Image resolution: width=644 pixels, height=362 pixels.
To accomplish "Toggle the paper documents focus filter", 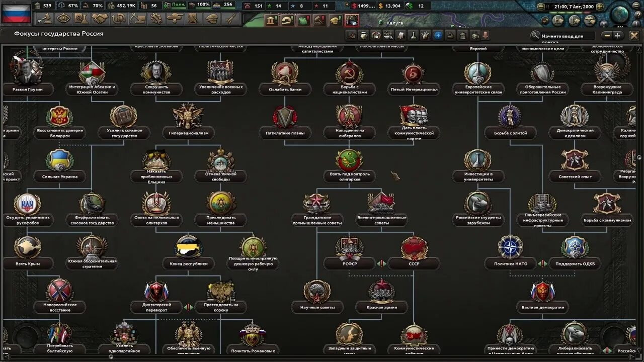I will pos(401,36).
